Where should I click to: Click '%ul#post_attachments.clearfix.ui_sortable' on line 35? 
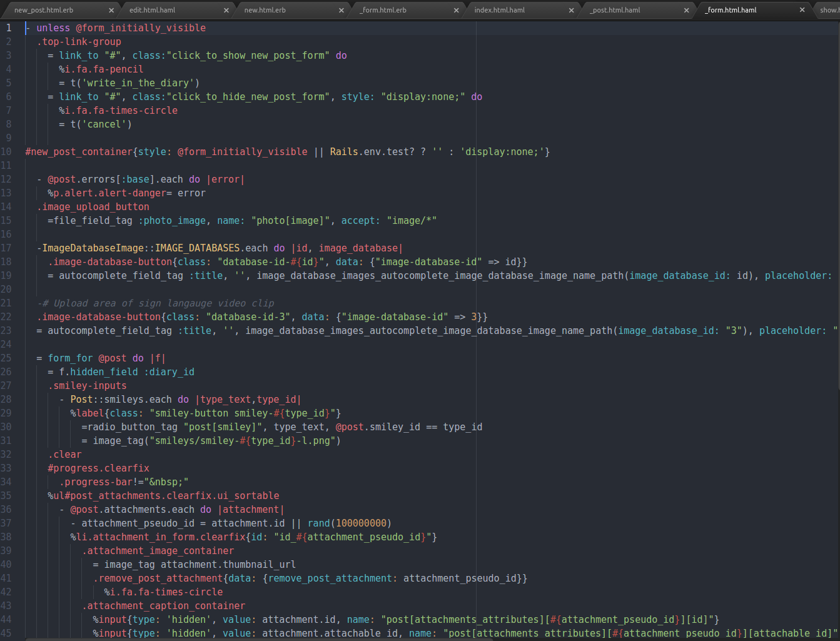coord(164,496)
